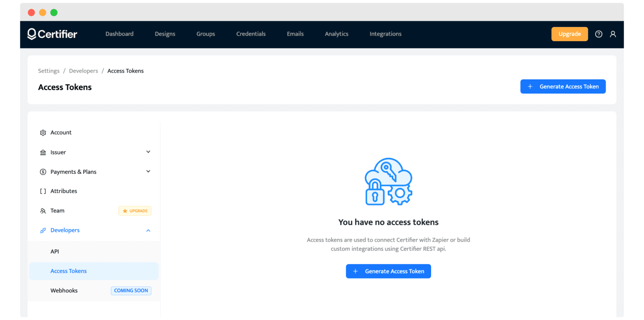
Task: Open the user profile icon
Action: click(613, 34)
